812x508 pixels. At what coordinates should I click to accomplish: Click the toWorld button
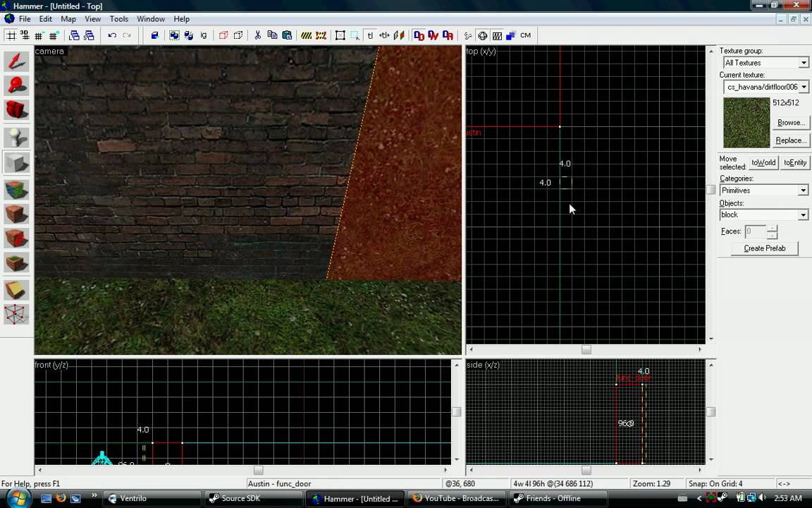(763, 162)
